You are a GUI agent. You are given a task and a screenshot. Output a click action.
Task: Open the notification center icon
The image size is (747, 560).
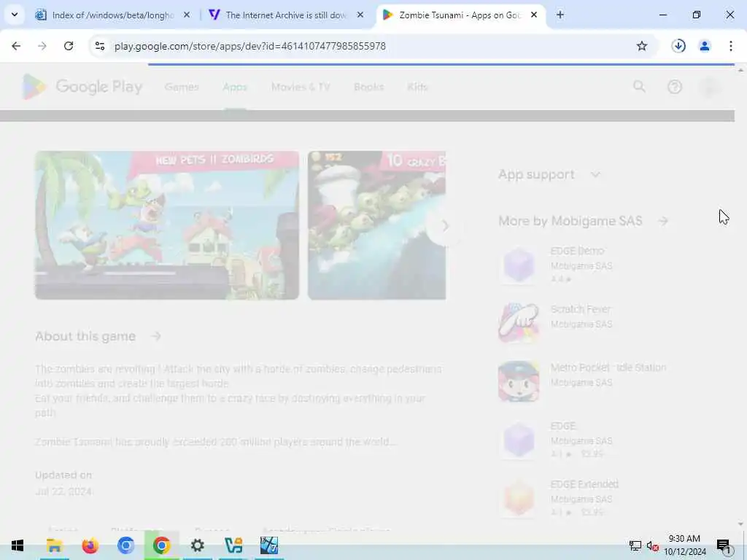[724, 545]
